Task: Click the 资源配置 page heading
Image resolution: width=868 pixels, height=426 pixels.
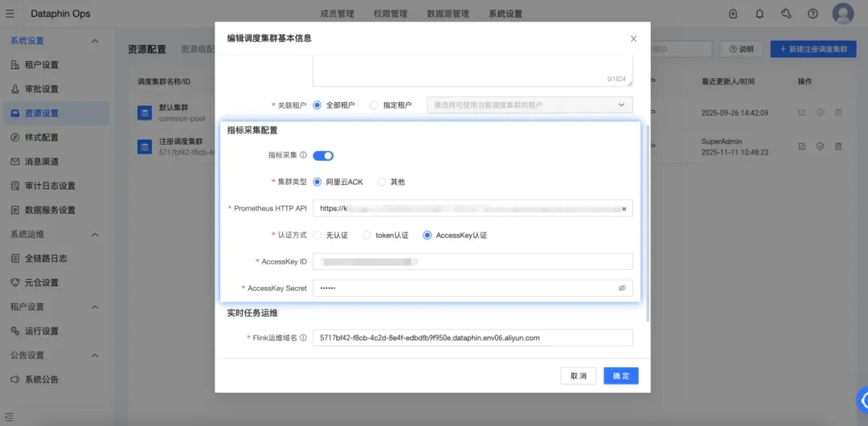Action: [147, 49]
